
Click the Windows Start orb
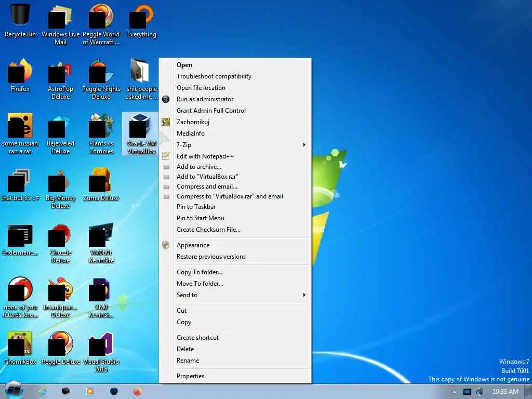coord(14,390)
